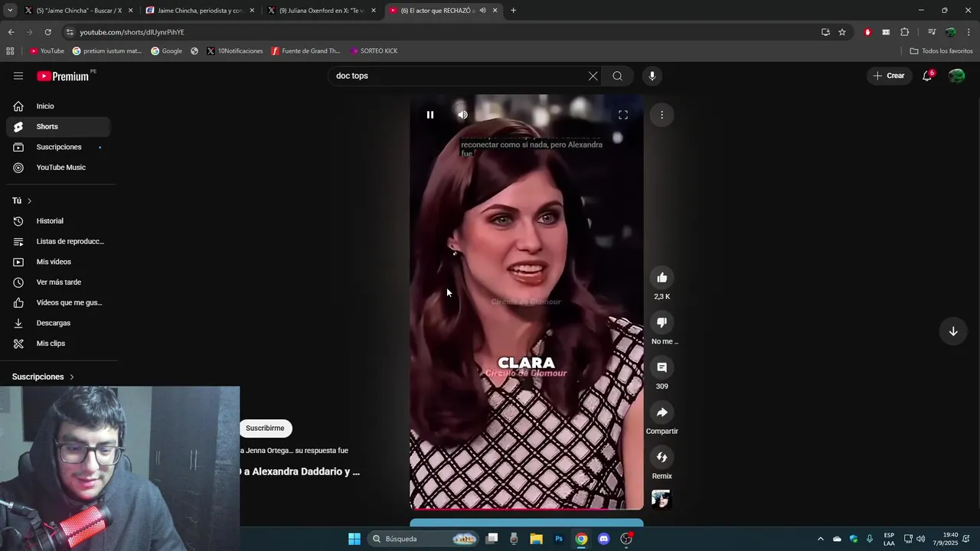980x551 pixels.
Task: Open Mis videos
Action: (58, 262)
